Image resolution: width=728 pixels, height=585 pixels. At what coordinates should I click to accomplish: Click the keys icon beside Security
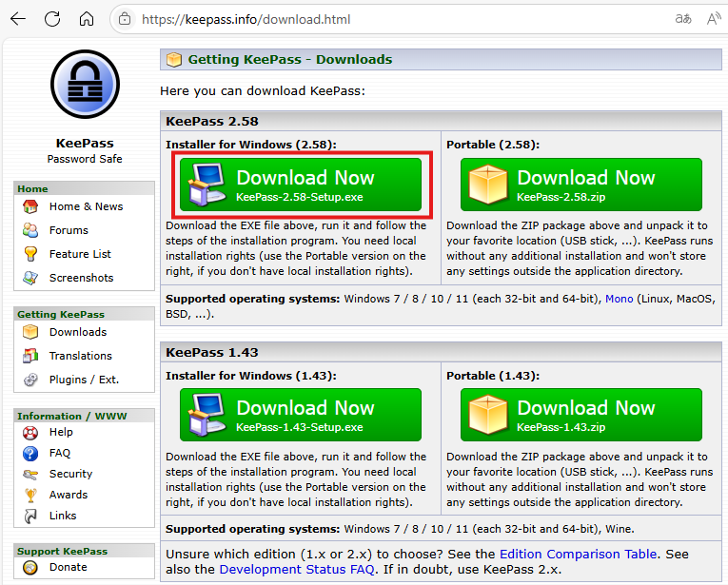tap(30, 474)
